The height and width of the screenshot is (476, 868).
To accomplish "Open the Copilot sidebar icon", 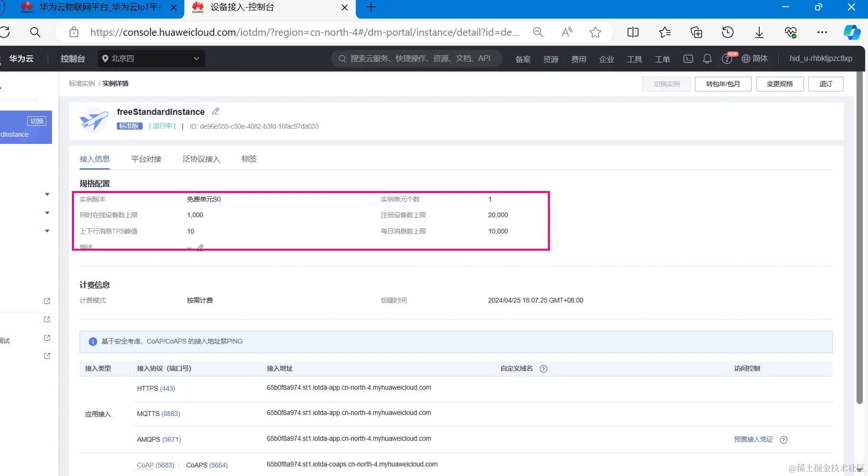I will pyautogui.click(x=852, y=32).
